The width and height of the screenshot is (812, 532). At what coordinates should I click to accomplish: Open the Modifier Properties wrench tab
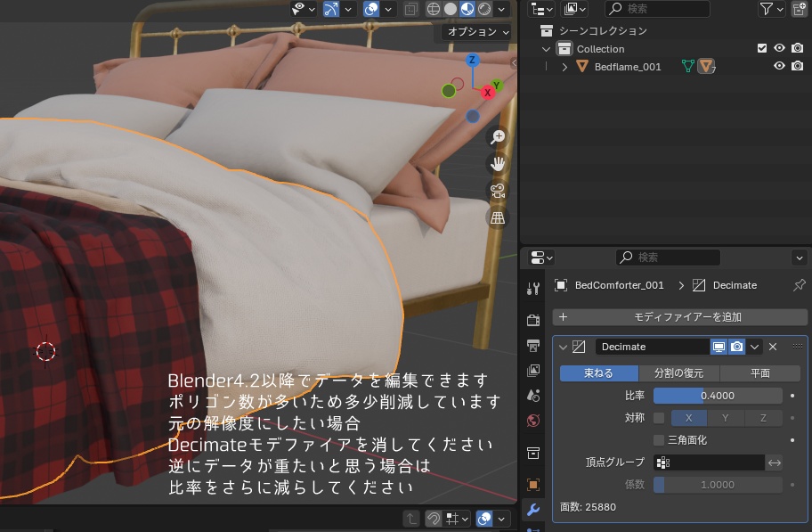532,511
